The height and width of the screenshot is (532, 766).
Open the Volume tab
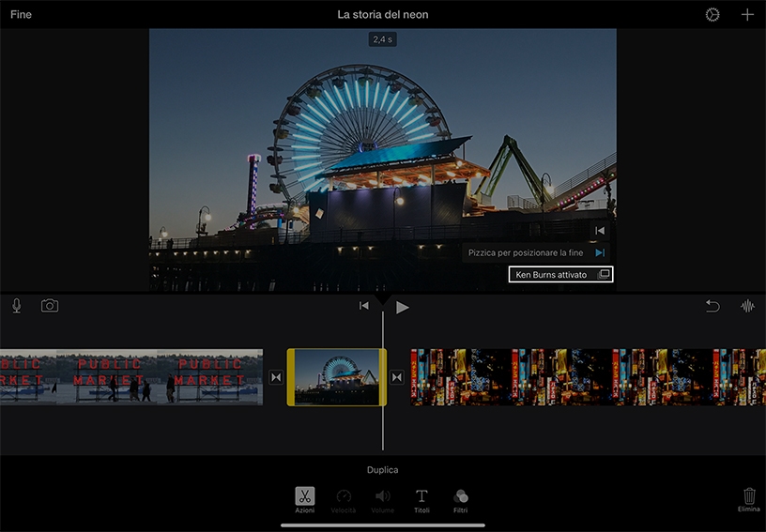point(382,501)
